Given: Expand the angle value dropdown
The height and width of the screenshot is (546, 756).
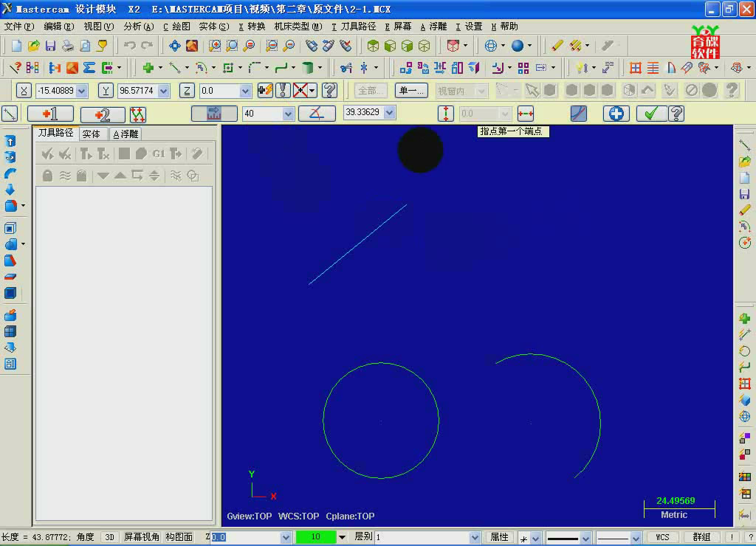Looking at the screenshot, I should pos(390,112).
